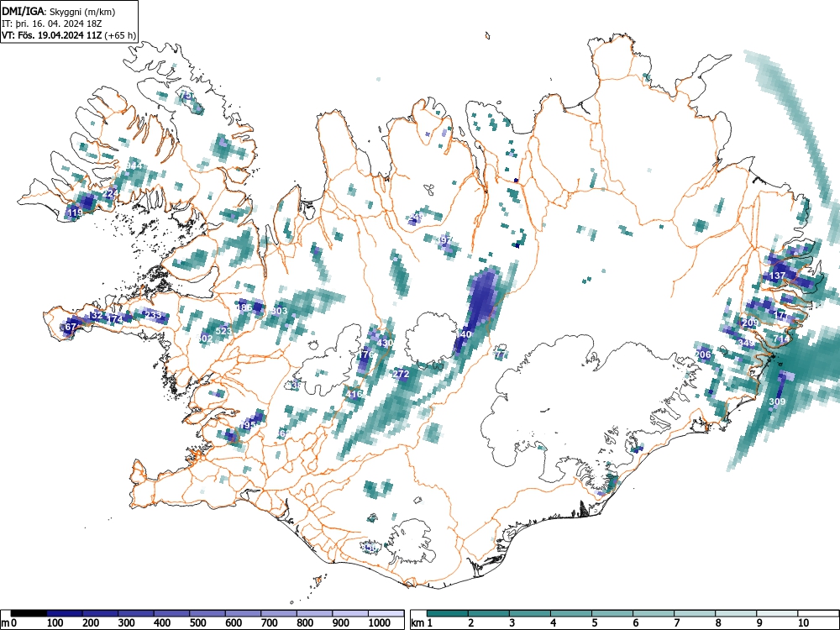Click the white swatch after 10 km
The width and height of the screenshot is (840, 630).
tap(818, 613)
